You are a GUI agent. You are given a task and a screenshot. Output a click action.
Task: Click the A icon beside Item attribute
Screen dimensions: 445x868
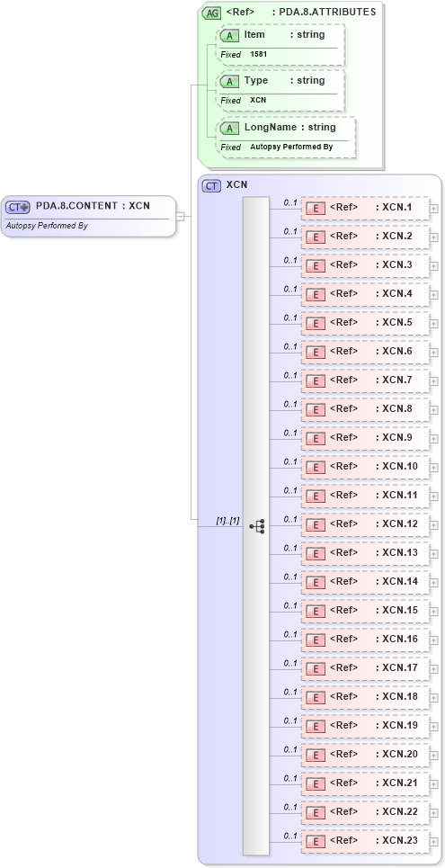[x=229, y=36]
